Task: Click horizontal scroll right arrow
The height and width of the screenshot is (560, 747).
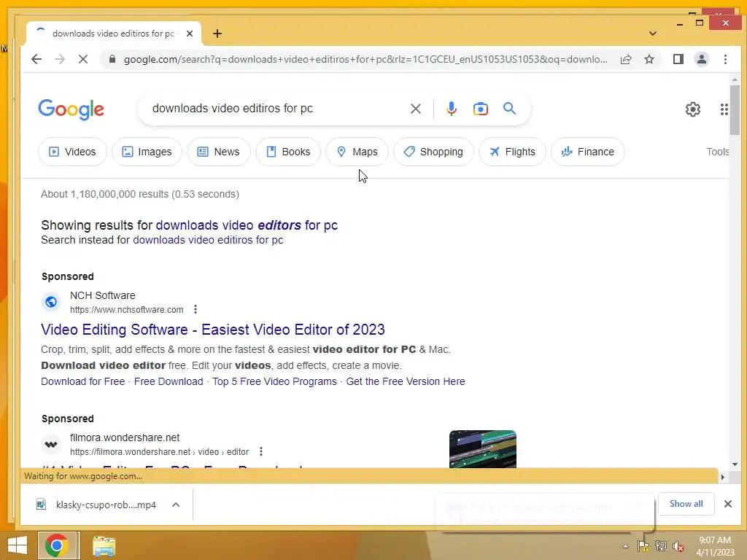Action: tap(723, 477)
